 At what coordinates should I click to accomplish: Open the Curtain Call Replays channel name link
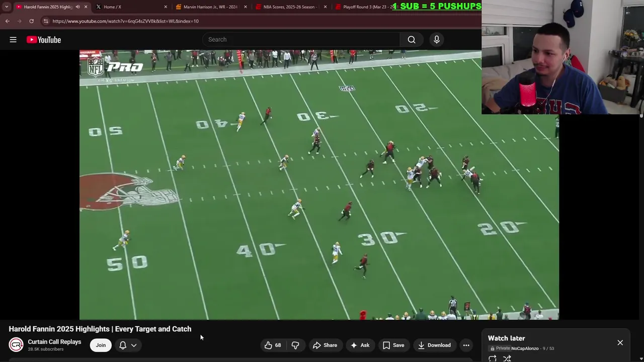[x=54, y=342]
